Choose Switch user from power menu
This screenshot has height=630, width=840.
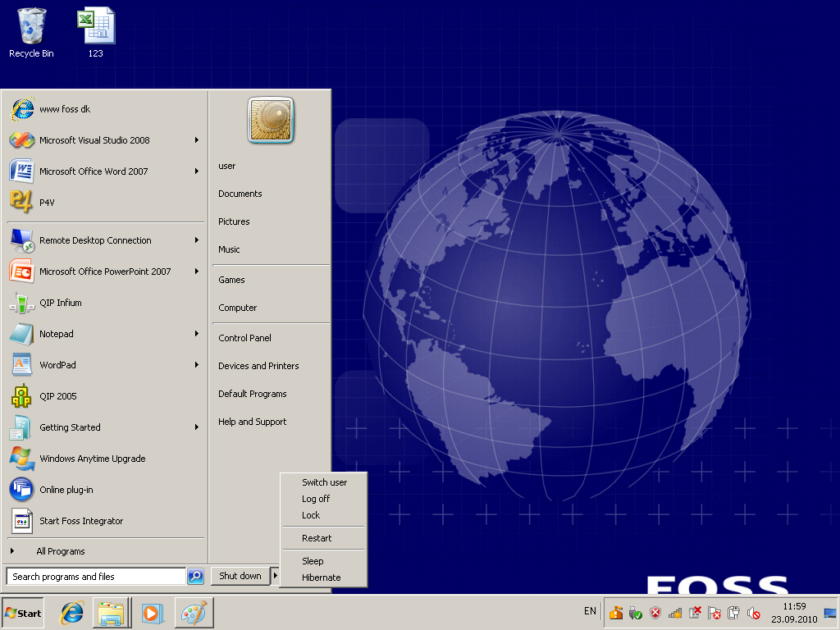[x=324, y=482]
